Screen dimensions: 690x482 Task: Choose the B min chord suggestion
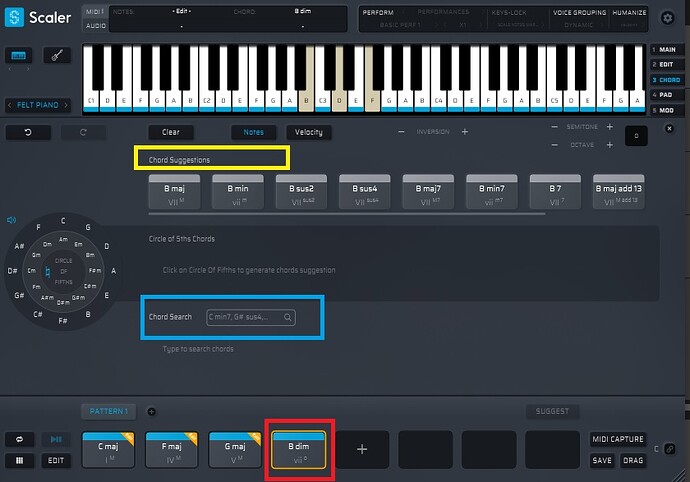(238, 192)
